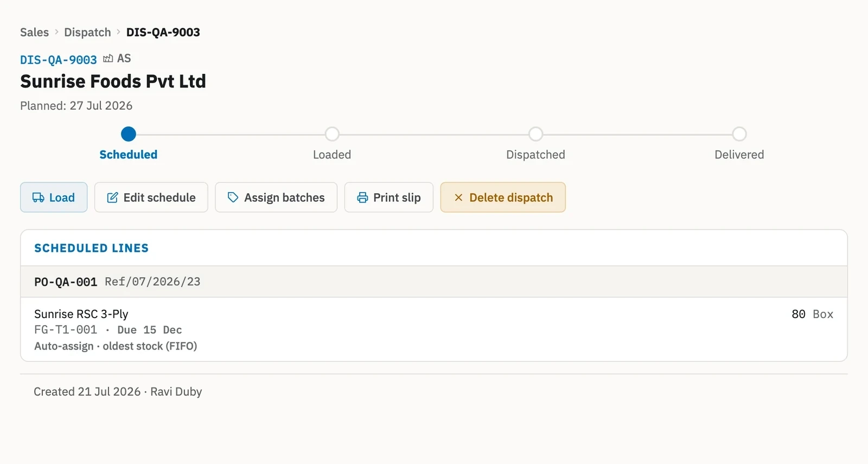Select the Loaded step circle

pos(332,134)
